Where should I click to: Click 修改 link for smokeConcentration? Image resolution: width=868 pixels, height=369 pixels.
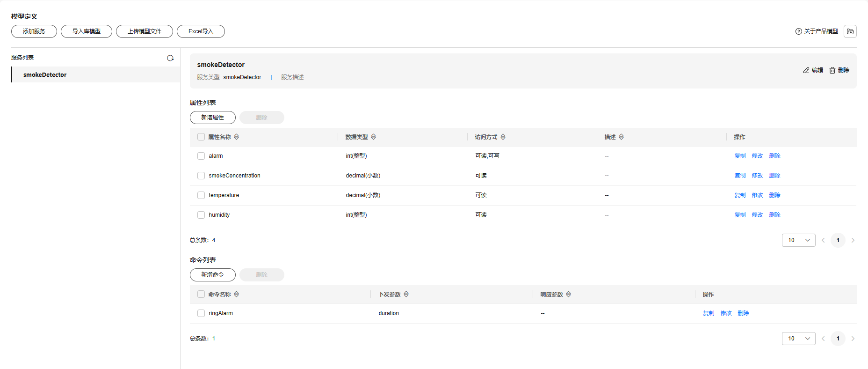(757, 176)
